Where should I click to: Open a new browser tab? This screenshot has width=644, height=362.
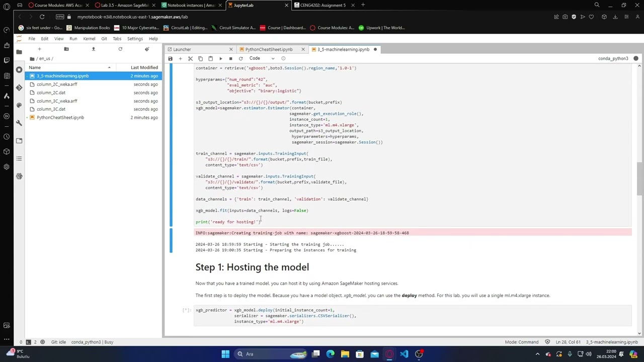coord(363,5)
